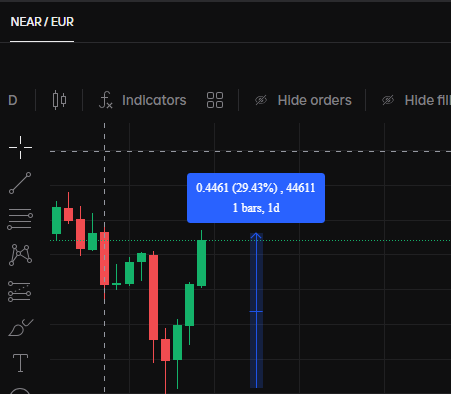The width and height of the screenshot is (451, 394).
Task: Select the long position forecasting tool
Action: (20, 291)
